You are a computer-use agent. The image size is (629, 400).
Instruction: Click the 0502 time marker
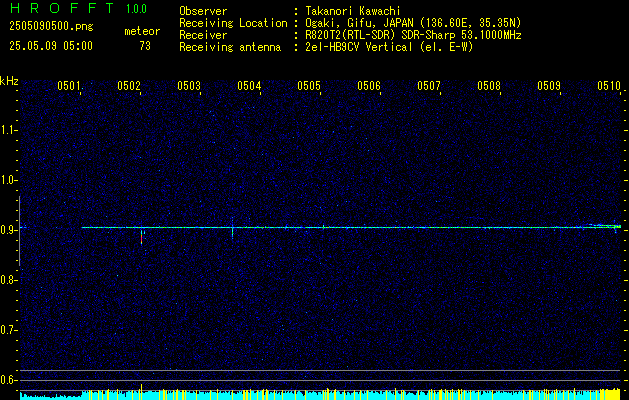(x=129, y=85)
